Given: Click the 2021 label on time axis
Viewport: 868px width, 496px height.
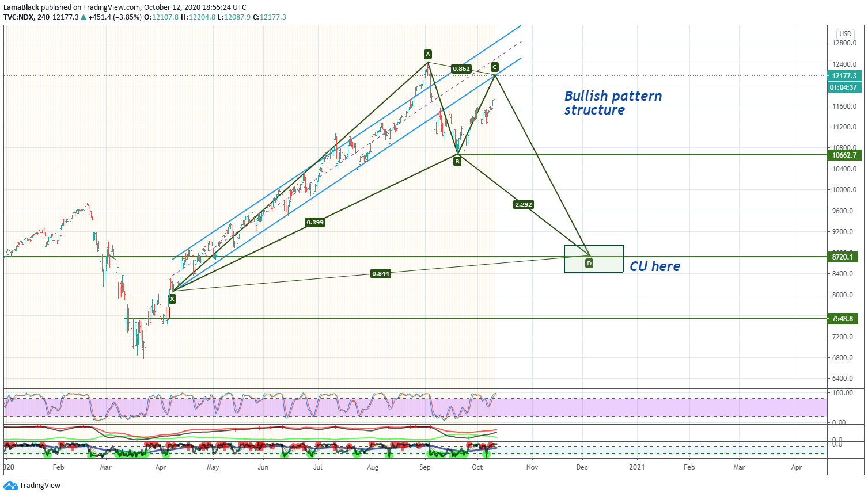Looking at the screenshot, I should (x=637, y=467).
